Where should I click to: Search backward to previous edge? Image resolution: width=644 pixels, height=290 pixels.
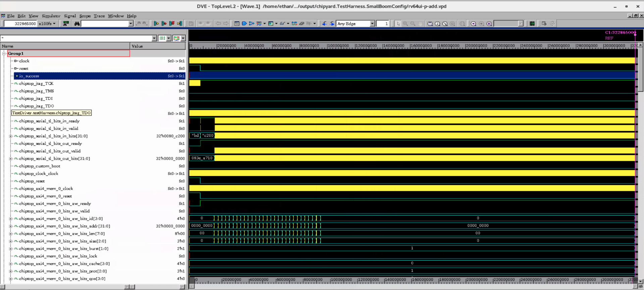(325, 24)
